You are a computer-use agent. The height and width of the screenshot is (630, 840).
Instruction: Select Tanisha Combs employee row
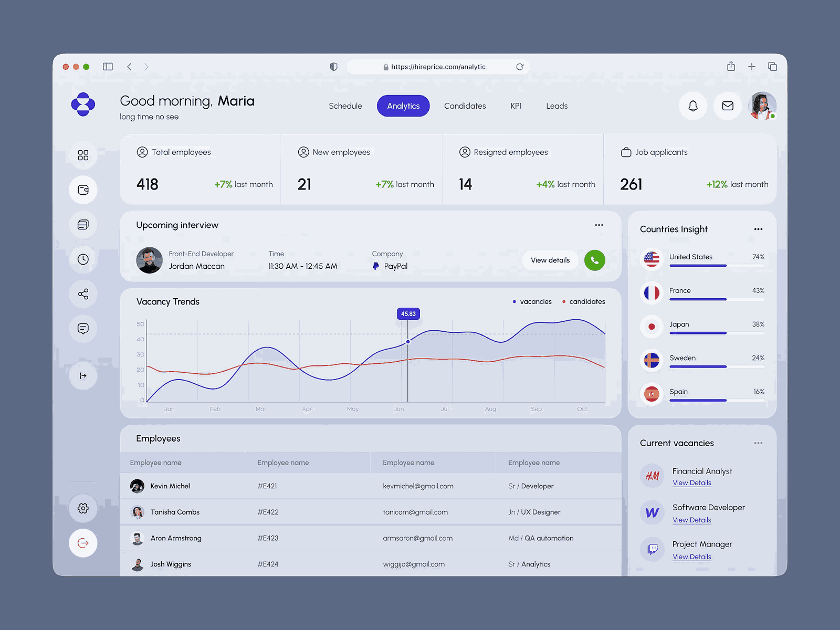tap(371, 512)
